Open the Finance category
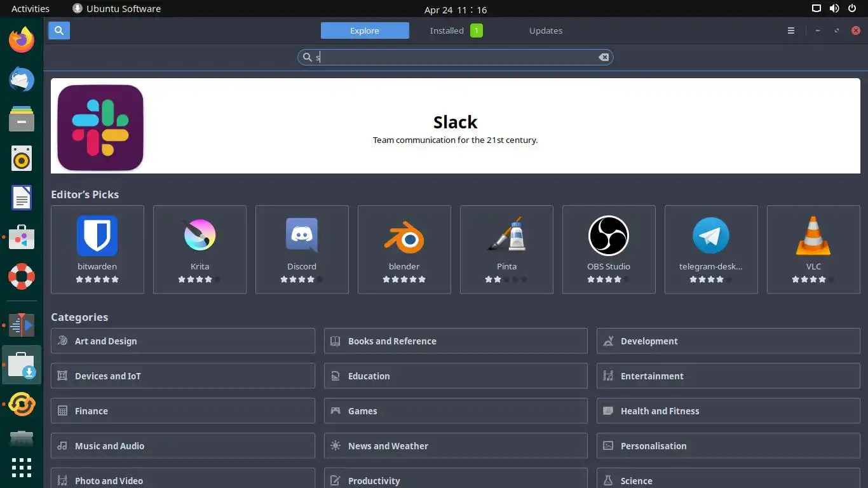868x488 pixels. [x=183, y=410]
